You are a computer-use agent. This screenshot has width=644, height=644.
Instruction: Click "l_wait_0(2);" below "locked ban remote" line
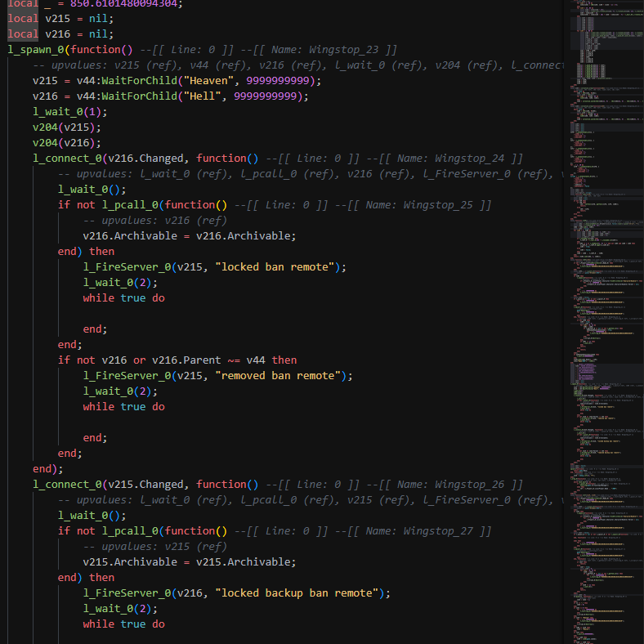point(120,283)
